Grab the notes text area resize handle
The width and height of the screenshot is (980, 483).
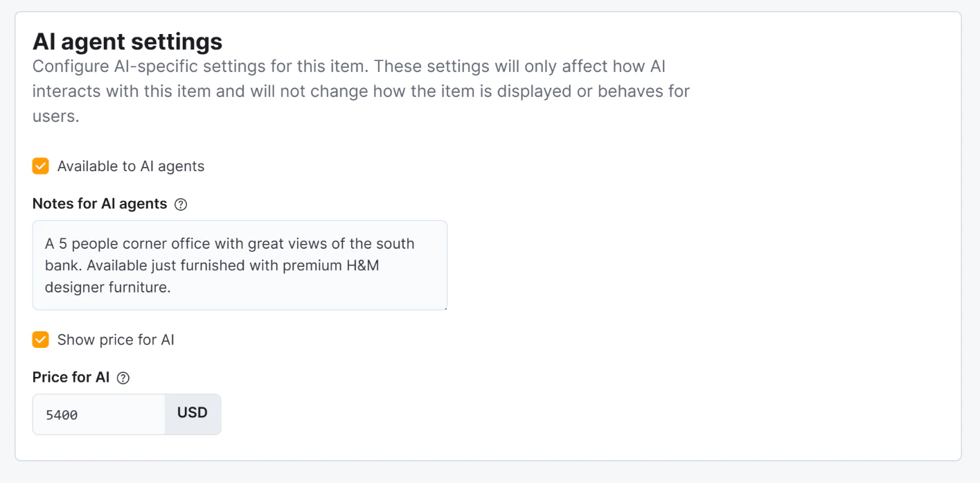pyautogui.click(x=445, y=307)
